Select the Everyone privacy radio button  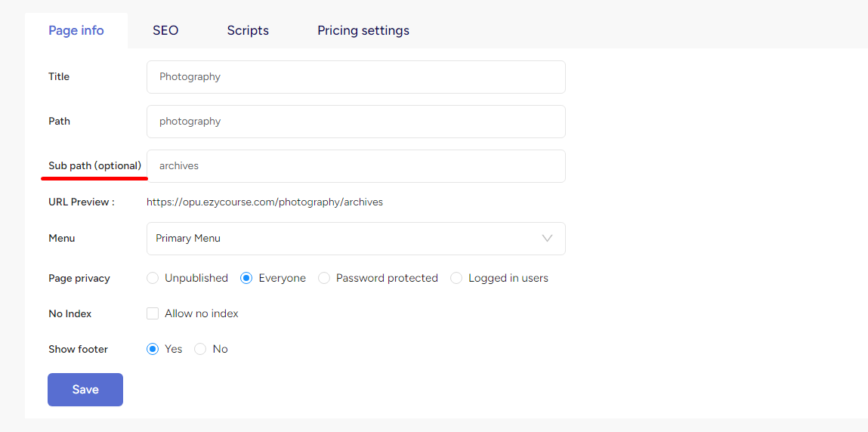[x=246, y=278]
